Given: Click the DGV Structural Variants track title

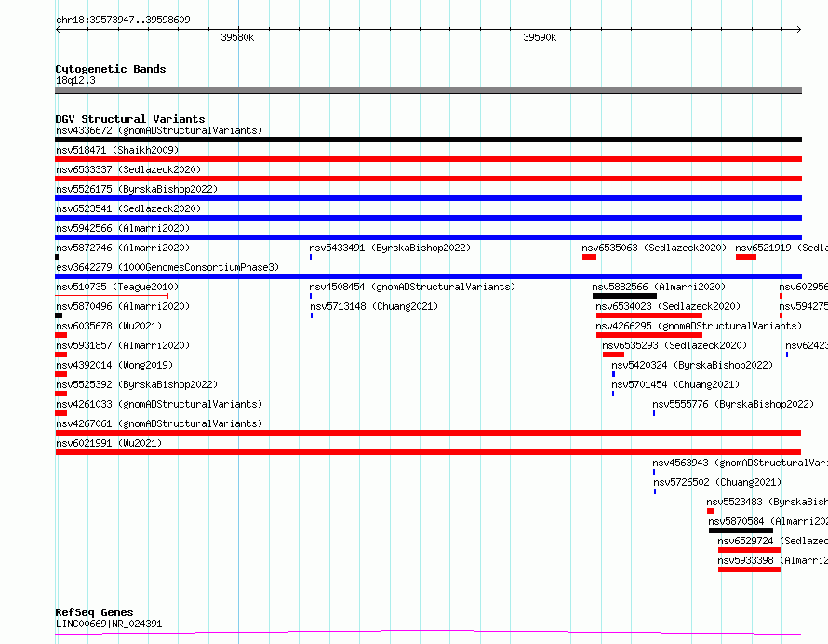Looking at the screenshot, I should coord(130,119).
